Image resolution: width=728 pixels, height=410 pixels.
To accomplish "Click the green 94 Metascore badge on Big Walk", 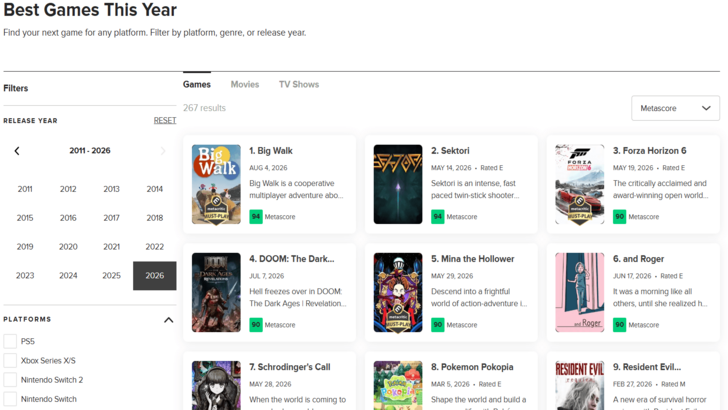I will 256,216.
